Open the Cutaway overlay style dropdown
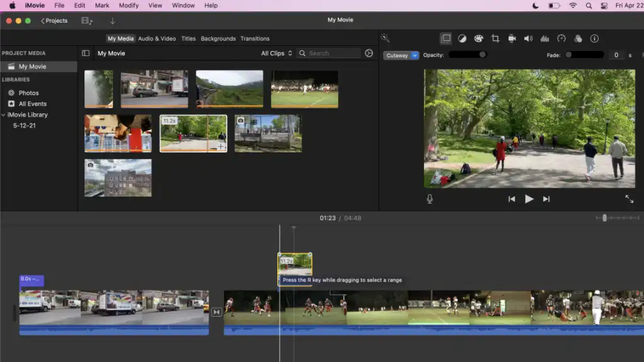 pos(401,55)
